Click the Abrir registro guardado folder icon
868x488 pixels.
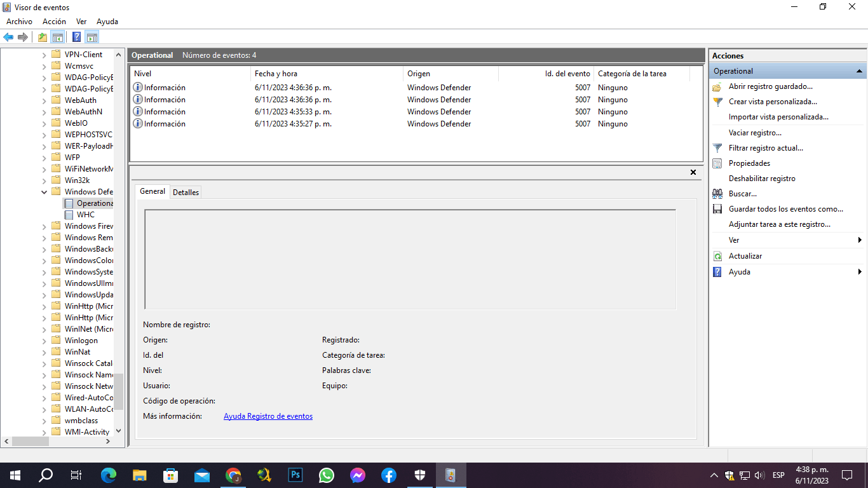pos(717,86)
